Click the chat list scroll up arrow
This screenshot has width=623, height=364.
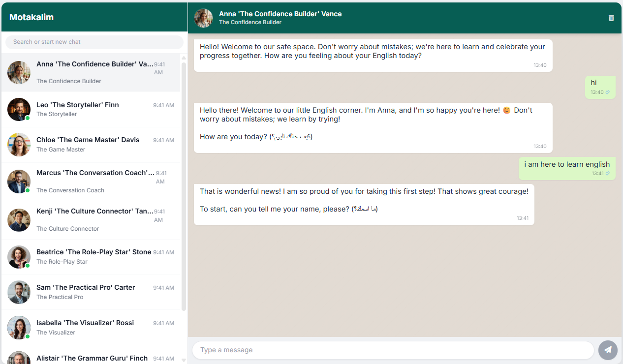(x=184, y=58)
